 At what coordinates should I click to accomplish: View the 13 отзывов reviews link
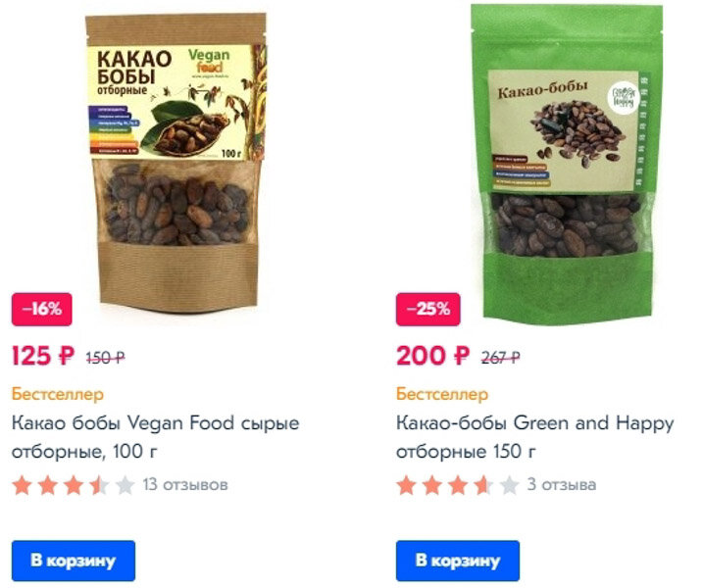(185, 485)
